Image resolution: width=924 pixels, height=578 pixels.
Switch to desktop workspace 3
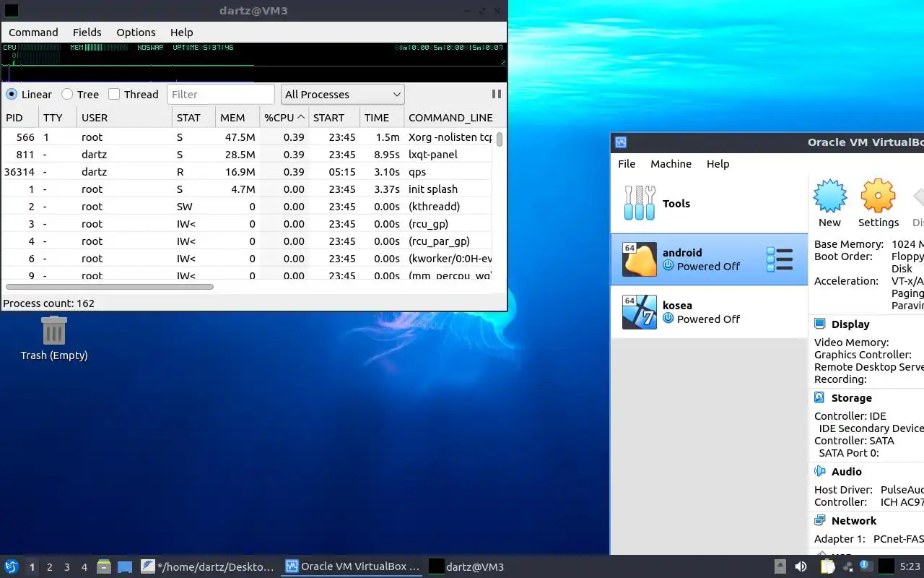click(66, 567)
